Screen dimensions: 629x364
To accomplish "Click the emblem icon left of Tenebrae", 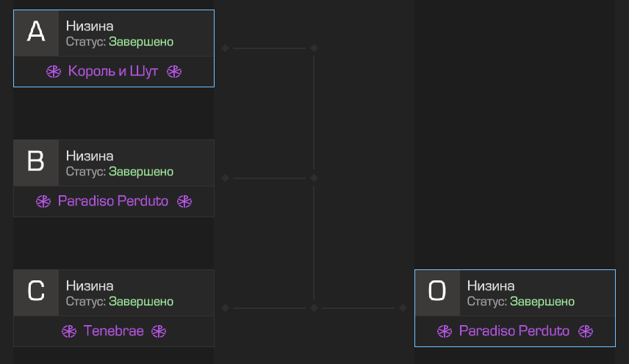I will 69,331.
